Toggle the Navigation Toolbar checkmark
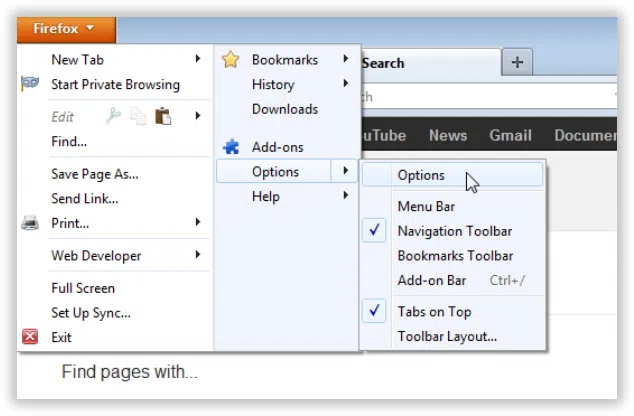 (374, 230)
